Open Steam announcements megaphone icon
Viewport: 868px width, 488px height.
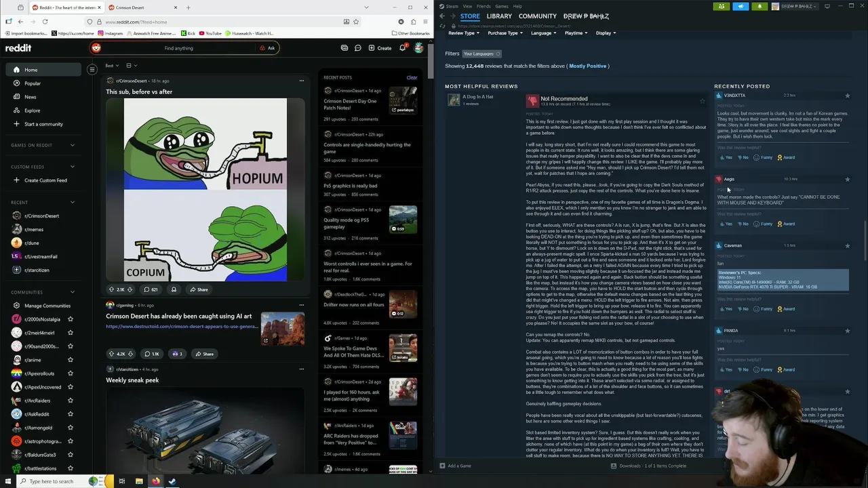pyautogui.click(x=741, y=6)
